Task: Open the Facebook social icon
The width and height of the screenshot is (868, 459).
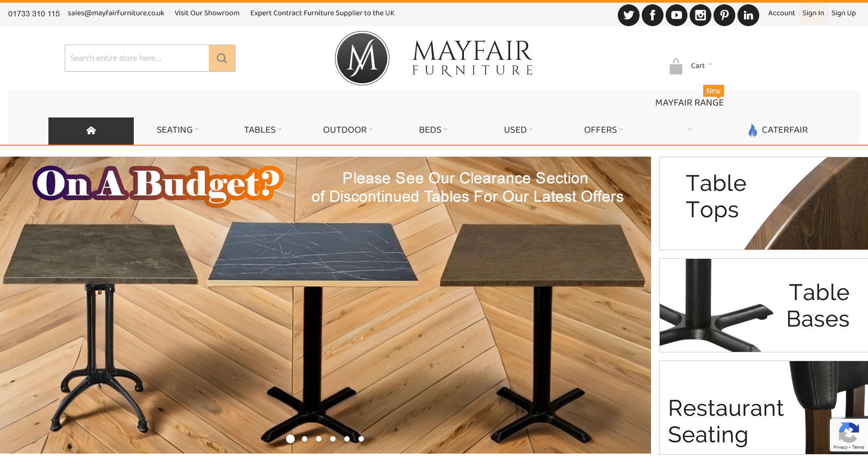Action: point(652,15)
